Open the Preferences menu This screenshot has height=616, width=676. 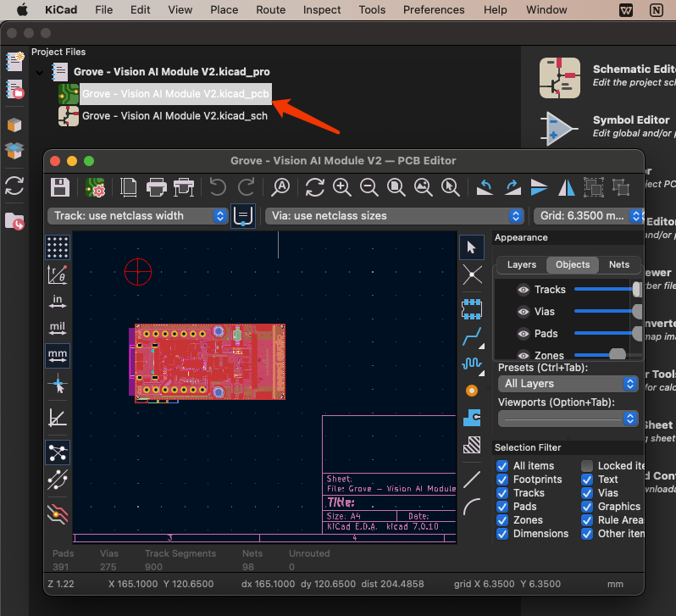click(434, 9)
